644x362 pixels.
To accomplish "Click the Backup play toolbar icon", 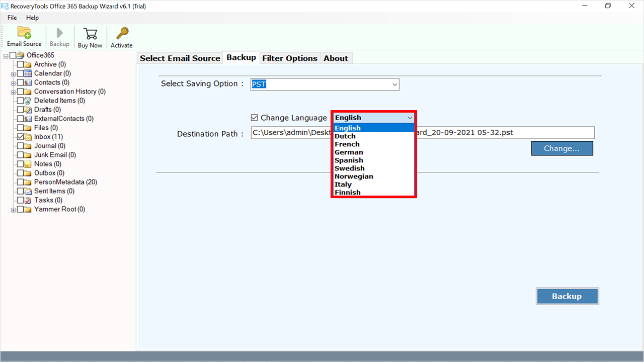I will click(x=59, y=33).
